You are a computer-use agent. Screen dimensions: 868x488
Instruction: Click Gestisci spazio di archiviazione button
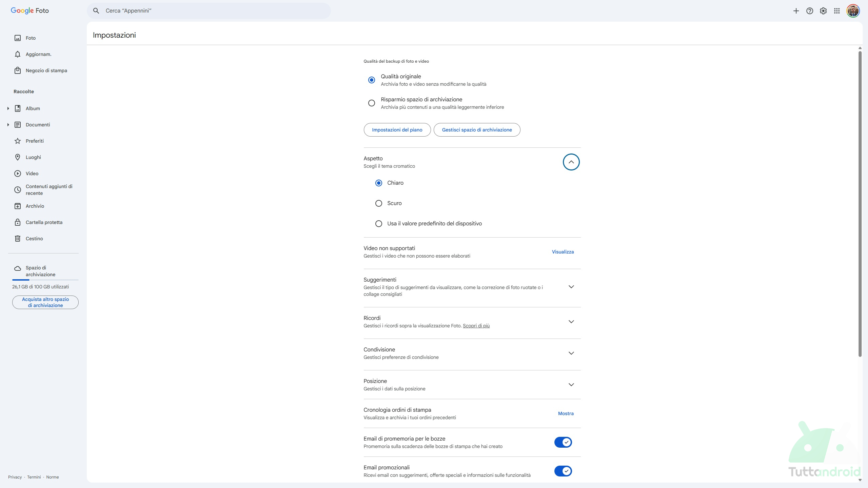[476, 130]
